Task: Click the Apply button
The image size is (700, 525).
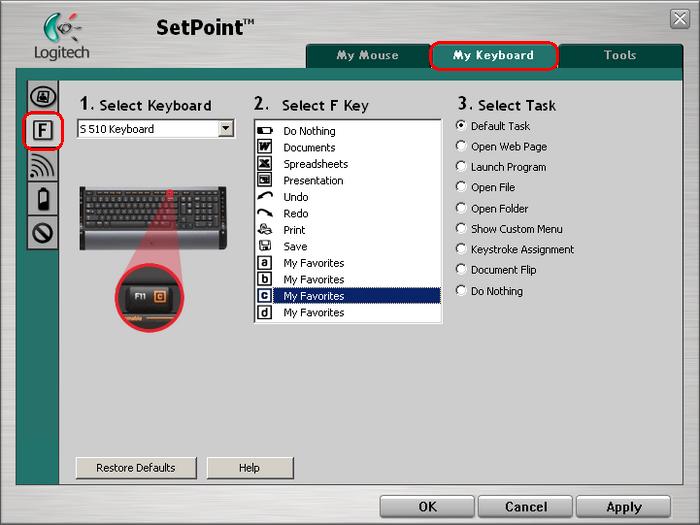Action: [624, 507]
